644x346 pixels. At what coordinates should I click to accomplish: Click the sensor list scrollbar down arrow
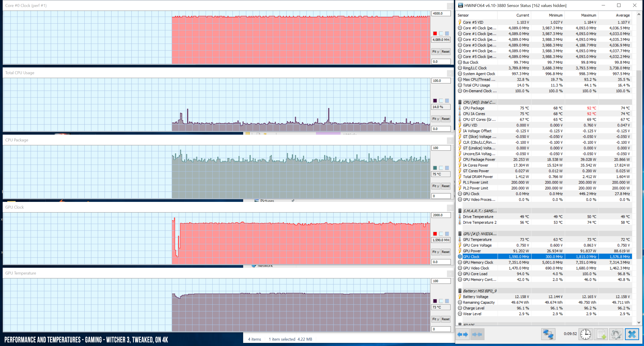coord(639,322)
